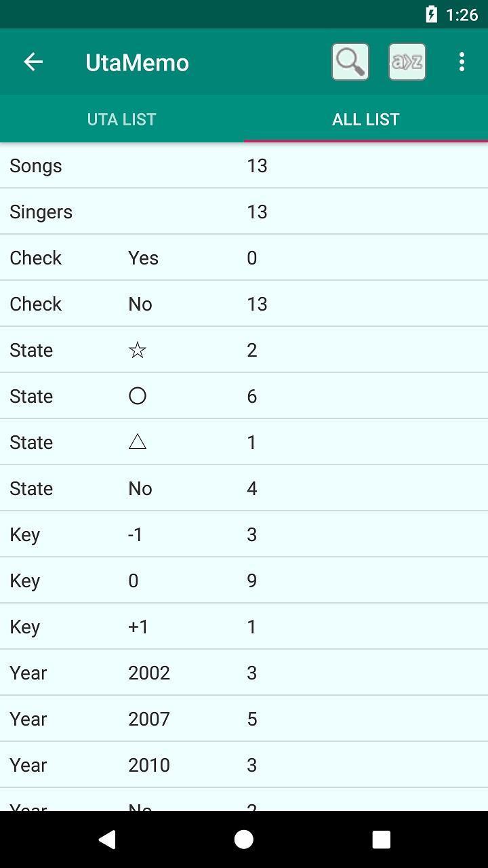488x868 pixels.
Task: Switch to the UTA LIST tab
Action: 122,119
